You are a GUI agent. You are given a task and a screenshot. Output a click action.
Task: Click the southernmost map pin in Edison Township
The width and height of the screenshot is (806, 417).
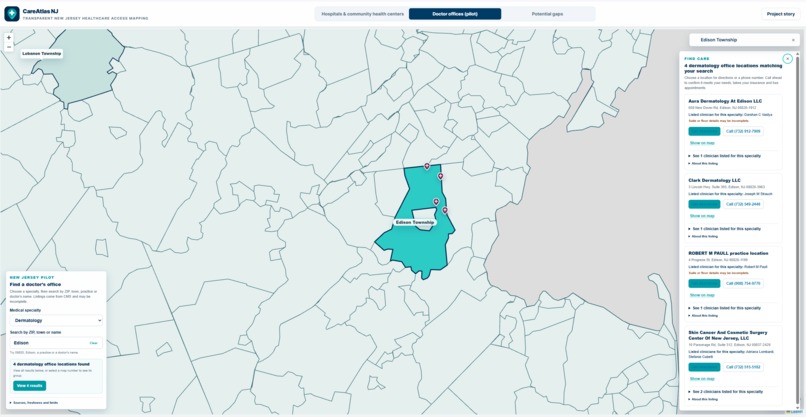click(445, 210)
